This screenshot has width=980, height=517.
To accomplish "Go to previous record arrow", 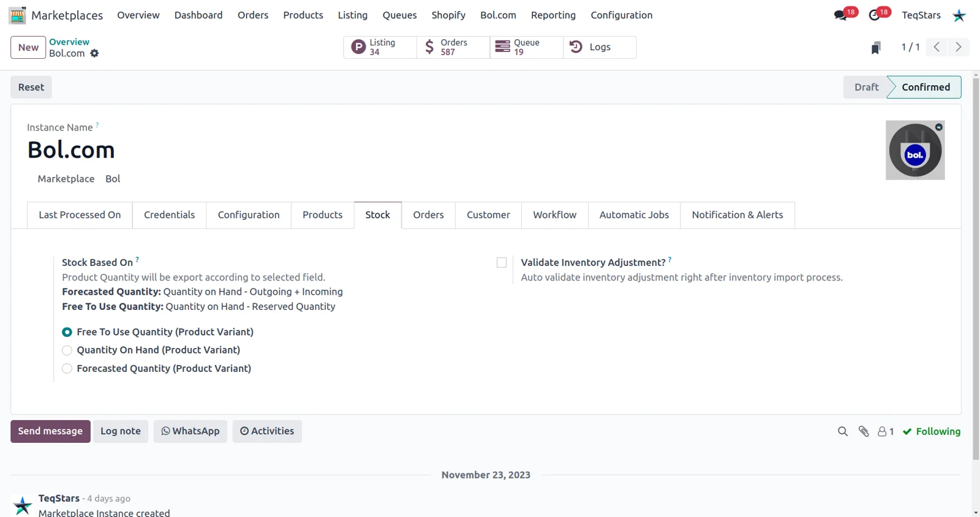I will 937,47.
